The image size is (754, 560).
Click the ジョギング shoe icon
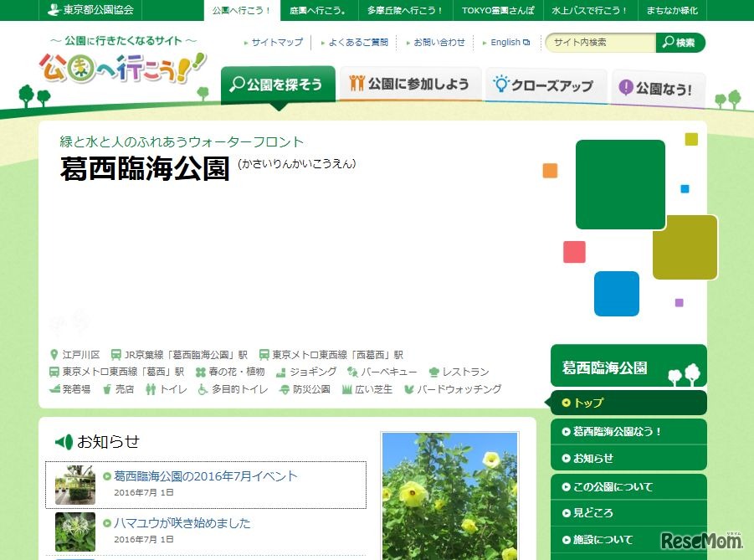pyautogui.click(x=281, y=372)
